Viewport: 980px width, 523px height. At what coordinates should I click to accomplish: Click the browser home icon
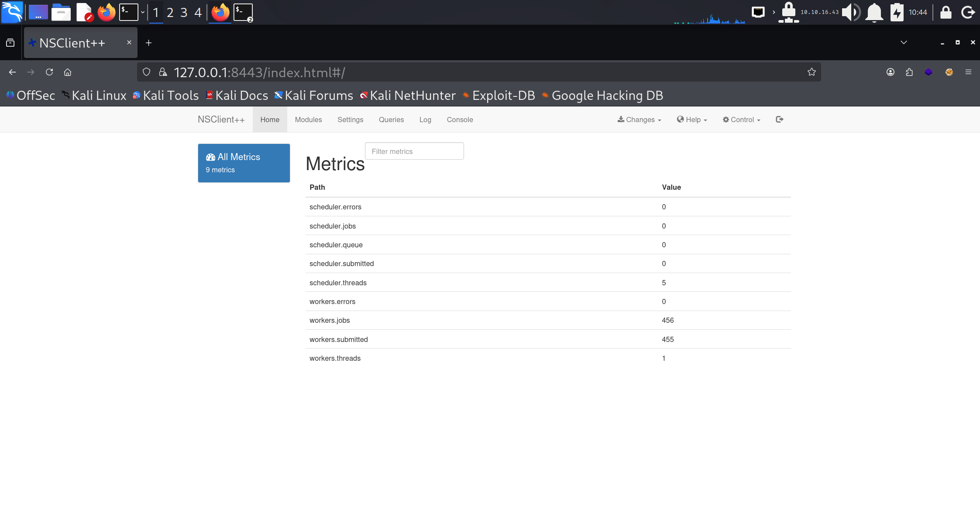(x=68, y=72)
